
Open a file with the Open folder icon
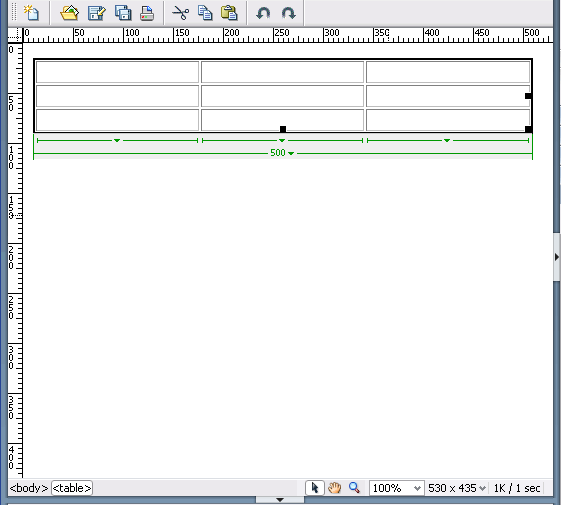coord(69,13)
